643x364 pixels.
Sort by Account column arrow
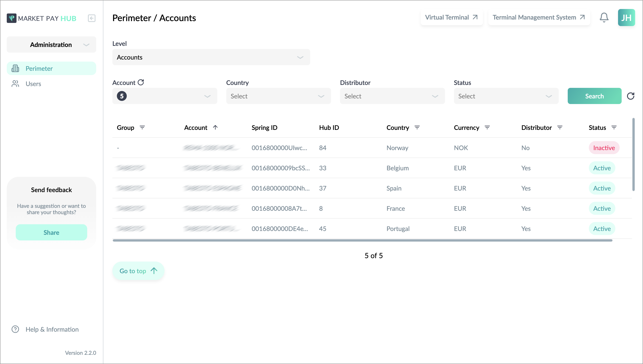[215, 127]
